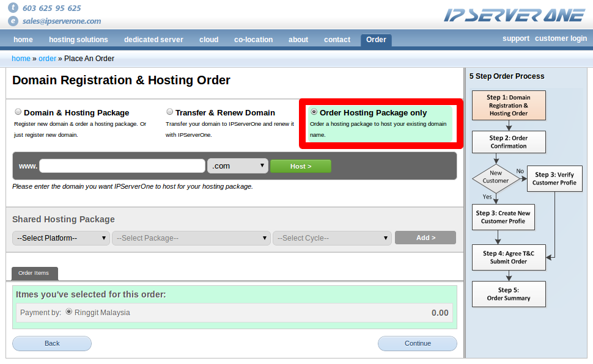
Task: Expand the Select Package dropdown
Action: click(x=191, y=238)
